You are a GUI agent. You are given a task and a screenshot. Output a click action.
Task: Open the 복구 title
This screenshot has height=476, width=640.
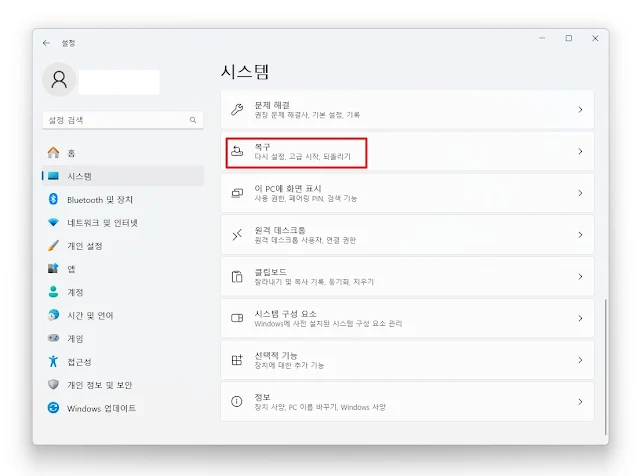[262, 147]
